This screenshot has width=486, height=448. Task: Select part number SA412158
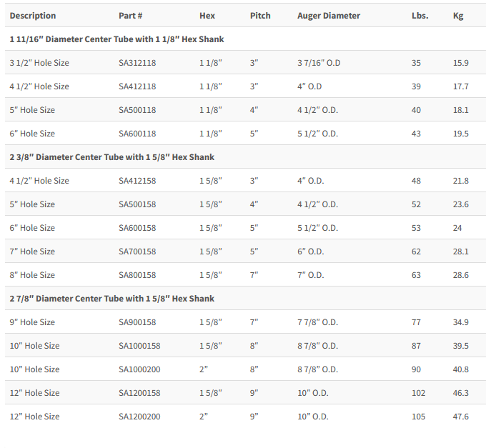pos(137,181)
